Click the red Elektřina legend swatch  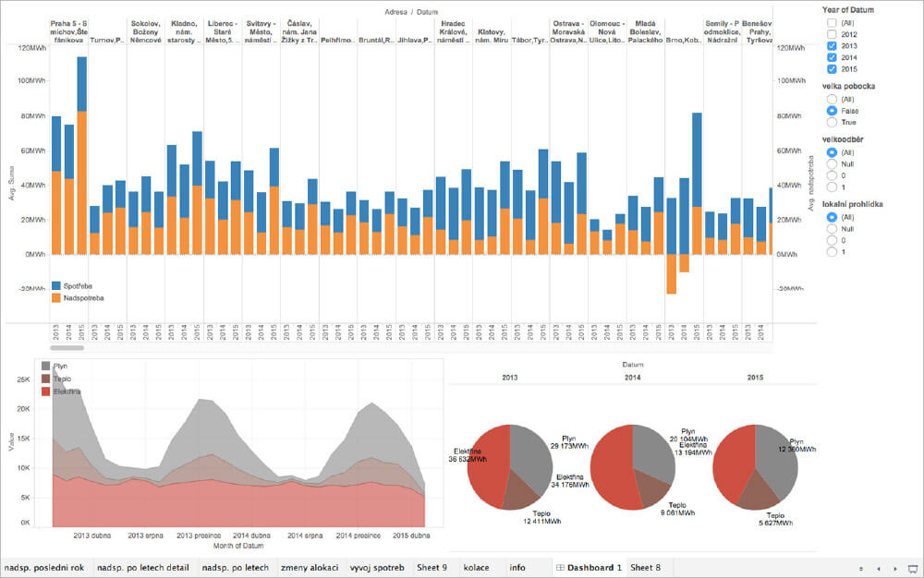46,391
